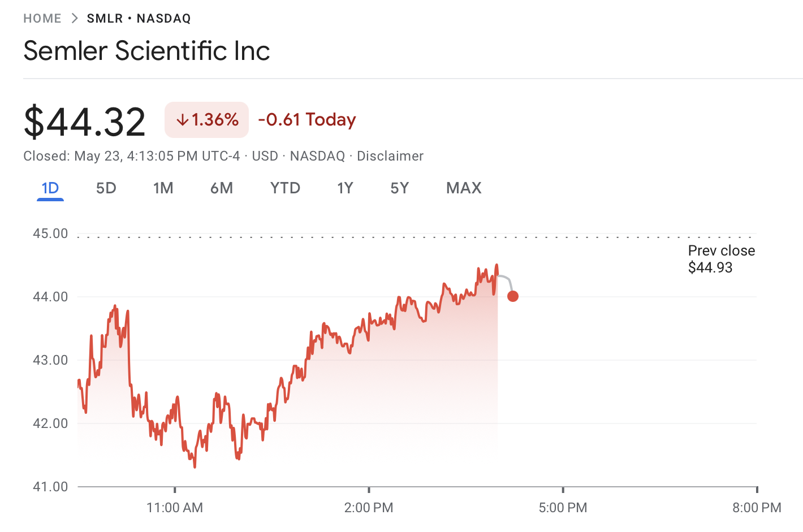Image resolution: width=803 pixels, height=532 pixels.
Task: Click the red after-hours price dot
Action: (513, 296)
